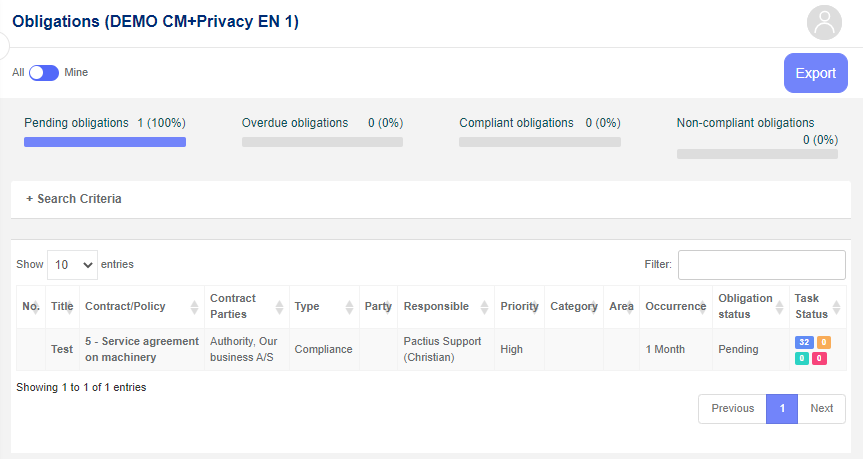Click the blue task status badge showing 32
This screenshot has width=863, height=459.
[x=804, y=342]
